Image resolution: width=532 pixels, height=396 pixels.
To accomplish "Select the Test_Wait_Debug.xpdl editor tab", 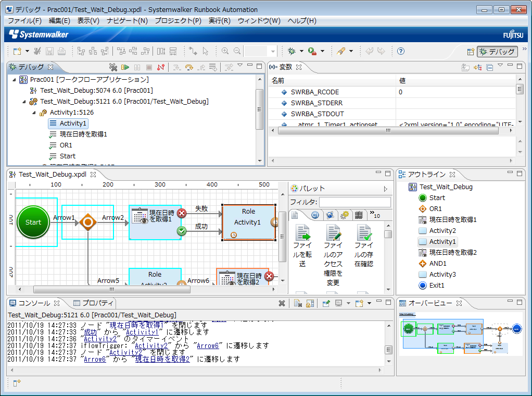I will [53, 175].
